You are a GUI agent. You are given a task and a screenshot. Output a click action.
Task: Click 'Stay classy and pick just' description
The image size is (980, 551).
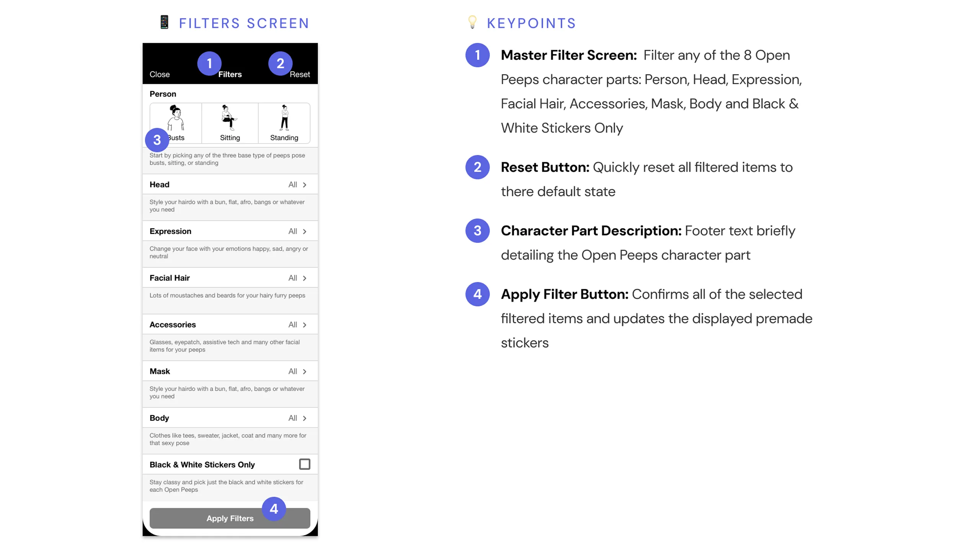(226, 486)
